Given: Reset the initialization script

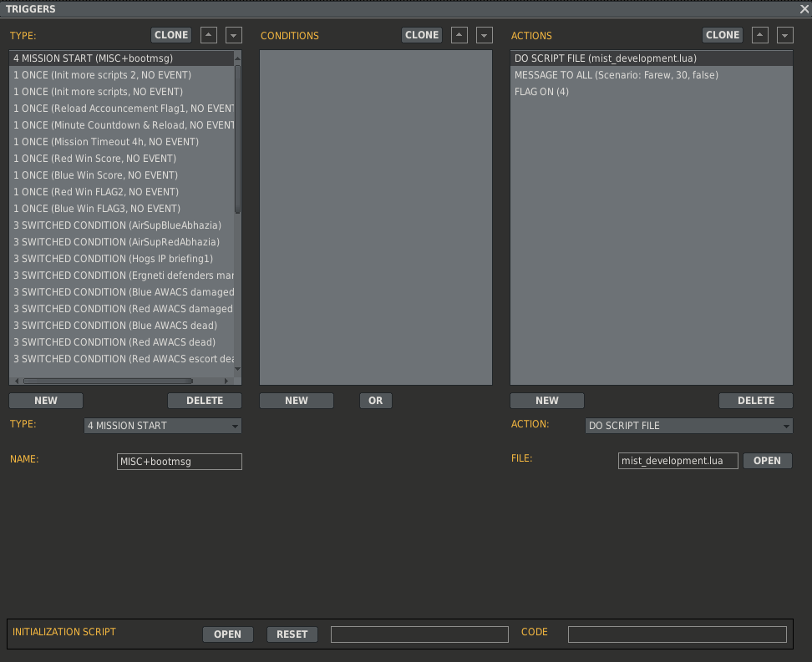Looking at the screenshot, I should coord(292,634).
